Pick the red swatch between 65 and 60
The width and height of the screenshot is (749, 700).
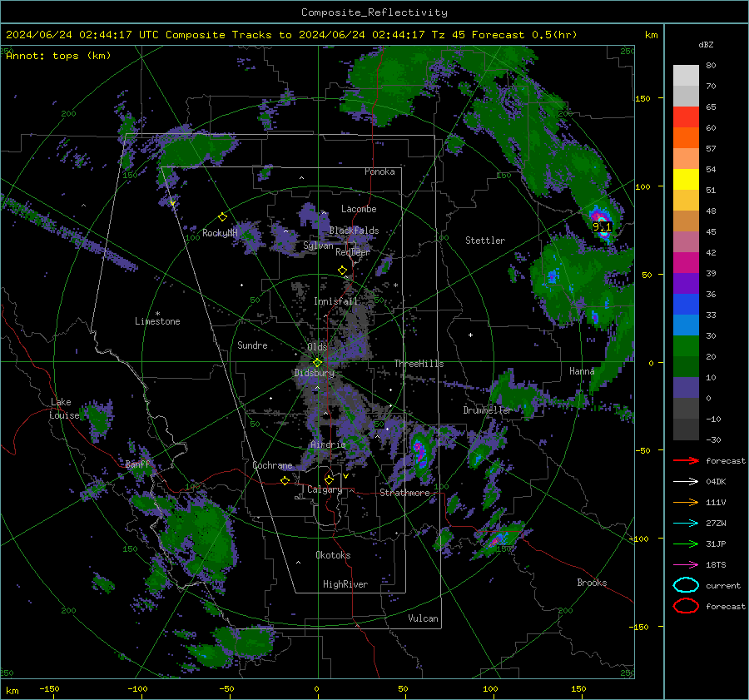[x=686, y=117]
